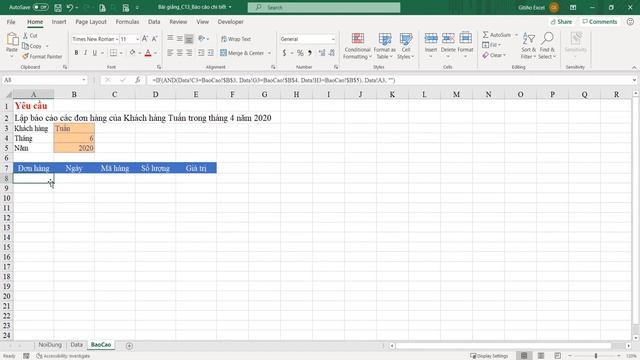Open the Developer tab
The image size is (640, 360).
(x=231, y=22)
